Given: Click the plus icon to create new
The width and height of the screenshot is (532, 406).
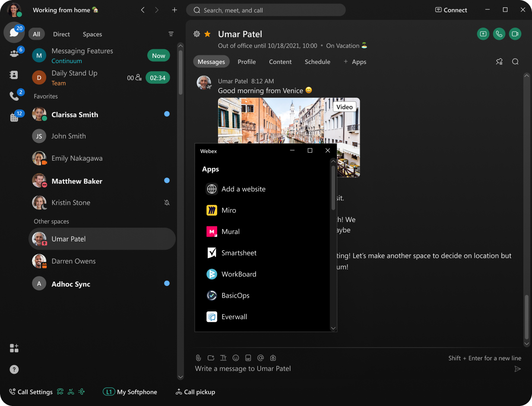Looking at the screenshot, I should (x=174, y=10).
